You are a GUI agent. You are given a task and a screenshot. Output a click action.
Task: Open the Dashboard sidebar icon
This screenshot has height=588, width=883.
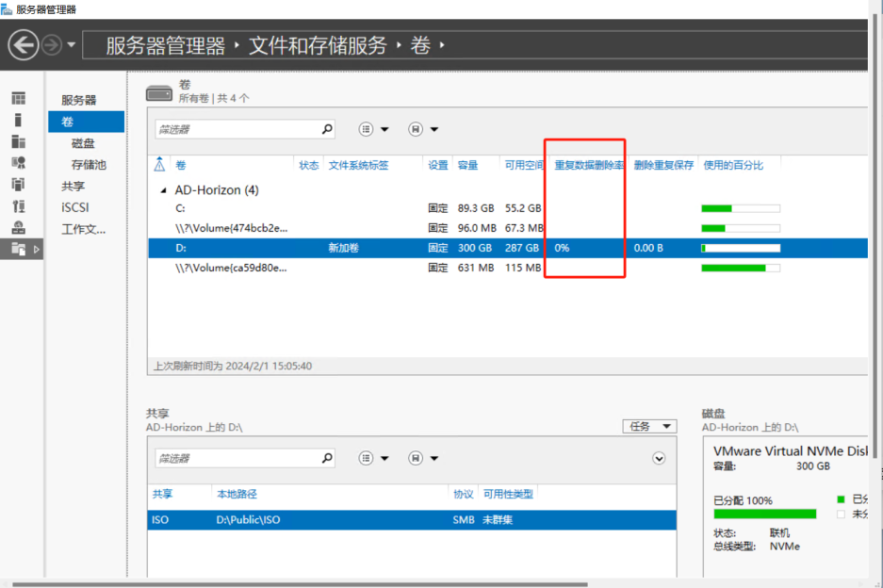point(19,99)
